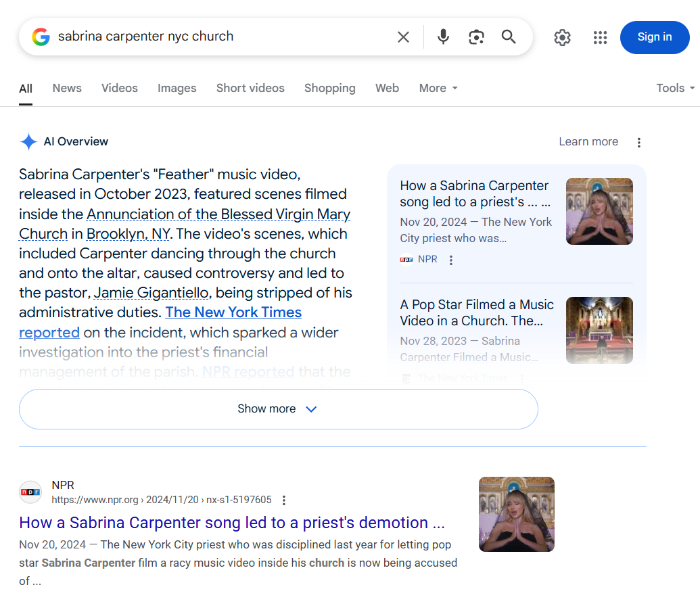Click the AI Overview sparkle icon
Viewport: 700px width, 610px height.
tap(28, 141)
